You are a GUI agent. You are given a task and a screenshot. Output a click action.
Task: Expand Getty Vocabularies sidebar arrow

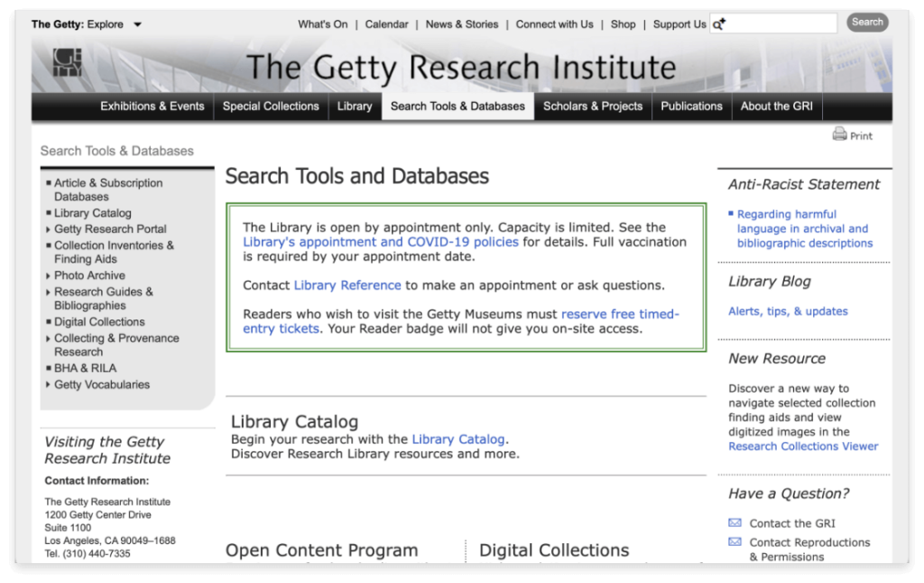point(49,385)
